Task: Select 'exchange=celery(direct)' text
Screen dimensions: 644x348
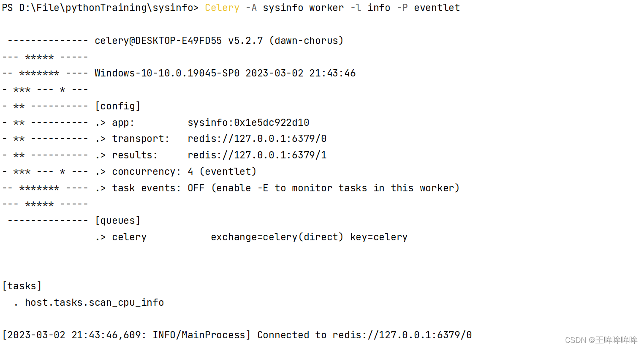Action: (x=277, y=237)
